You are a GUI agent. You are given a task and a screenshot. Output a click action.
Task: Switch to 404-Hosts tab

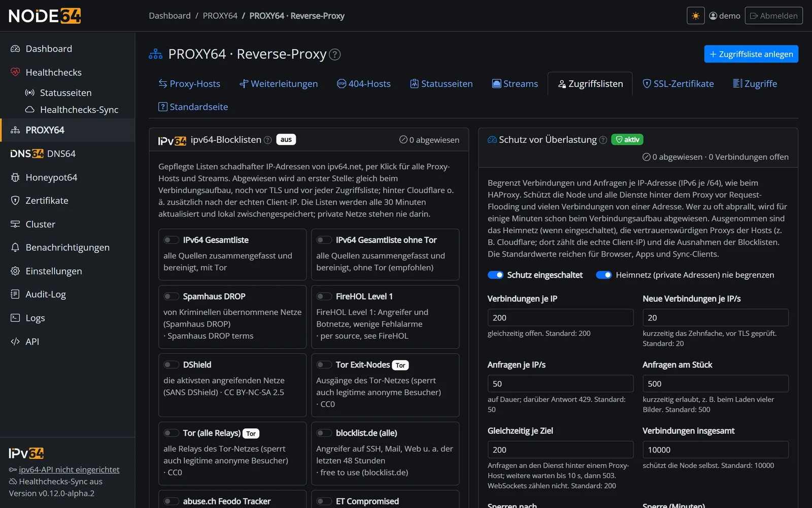tap(364, 84)
